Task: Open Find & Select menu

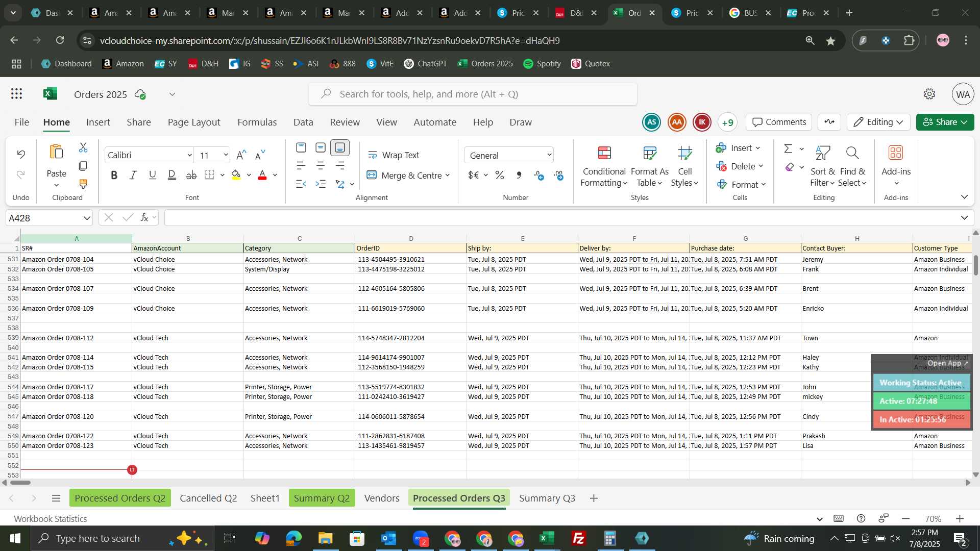Action: pos(852,166)
